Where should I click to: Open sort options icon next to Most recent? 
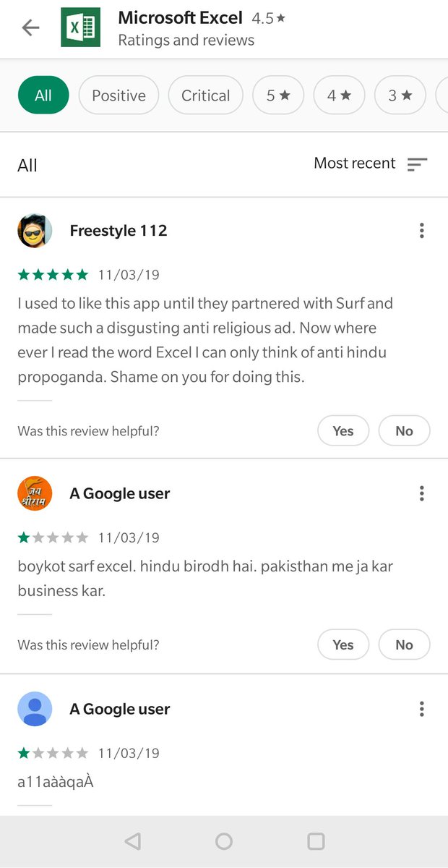418,164
